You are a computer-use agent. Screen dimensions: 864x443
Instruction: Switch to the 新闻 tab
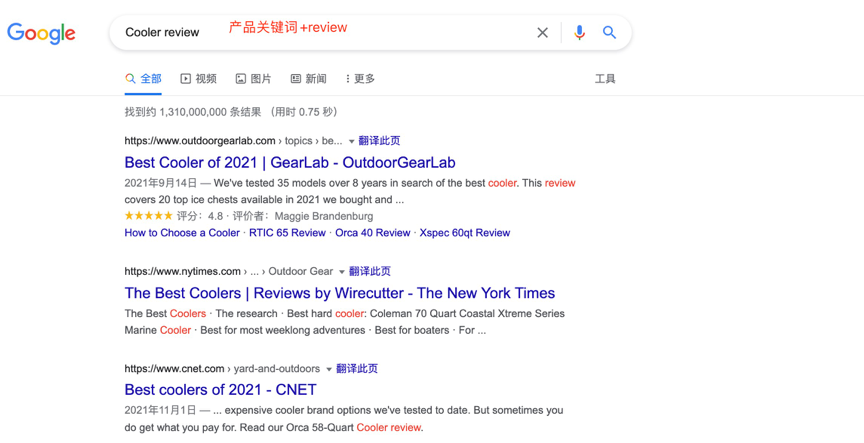pyautogui.click(x=309, y=79)
